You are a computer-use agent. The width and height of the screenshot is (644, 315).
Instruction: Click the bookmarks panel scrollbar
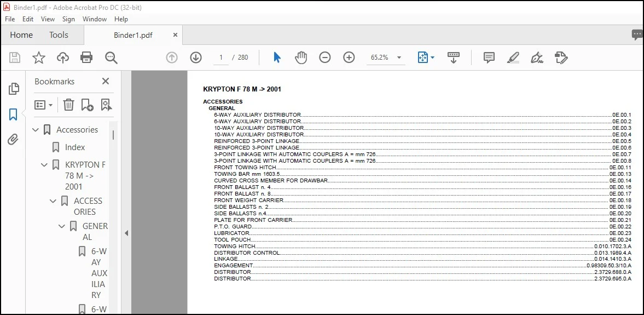[x=113, y=135]
